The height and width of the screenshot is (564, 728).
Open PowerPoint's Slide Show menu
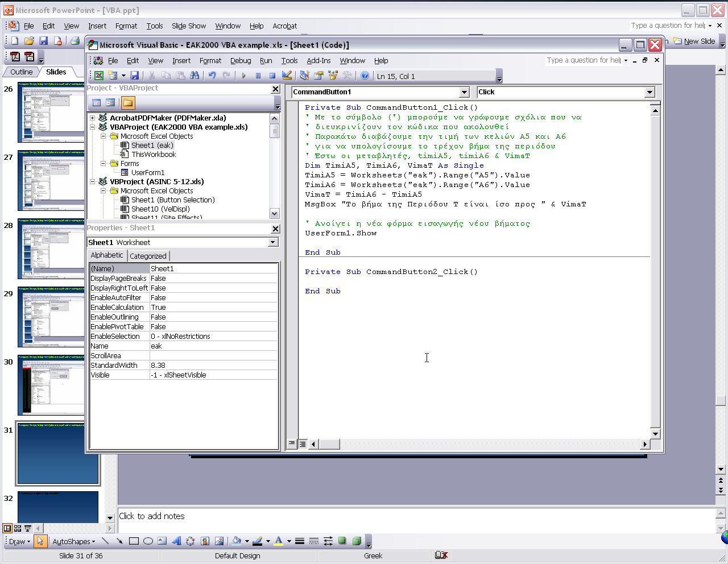[189, 26]
